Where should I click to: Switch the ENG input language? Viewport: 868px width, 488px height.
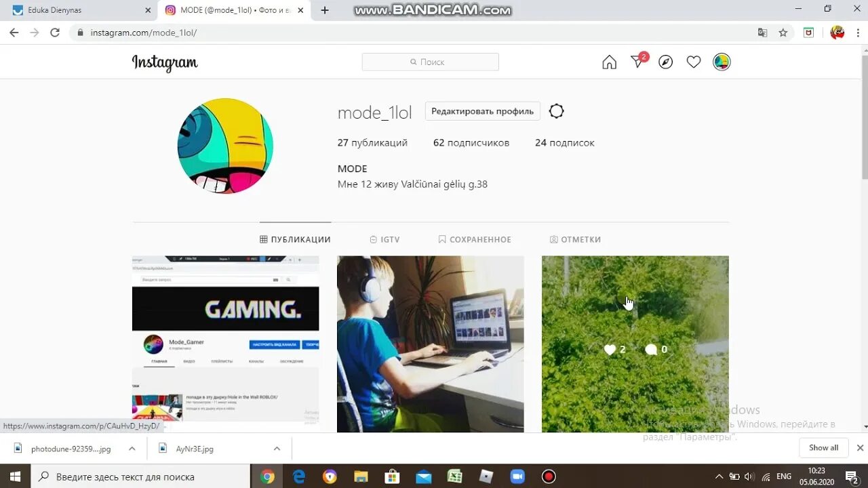tap(784, 476)
